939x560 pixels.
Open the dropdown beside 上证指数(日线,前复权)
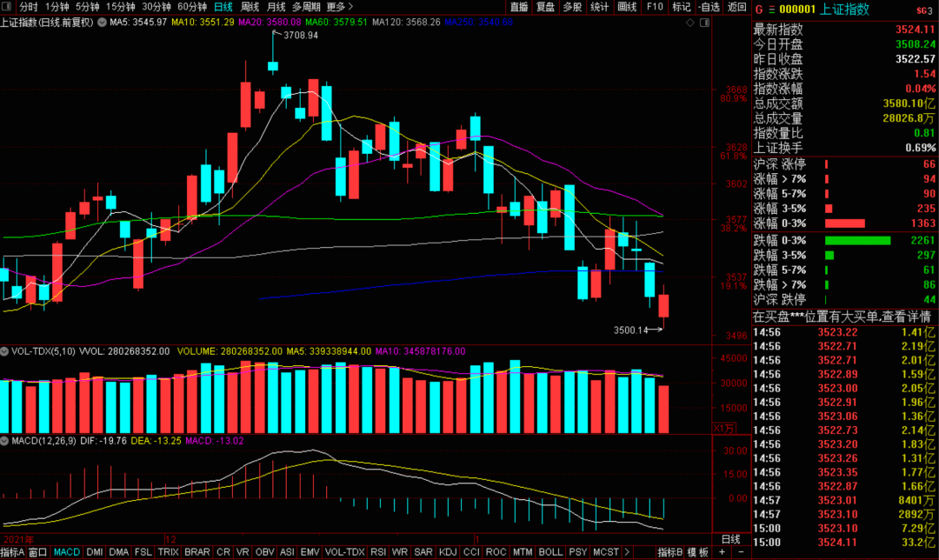102,22
